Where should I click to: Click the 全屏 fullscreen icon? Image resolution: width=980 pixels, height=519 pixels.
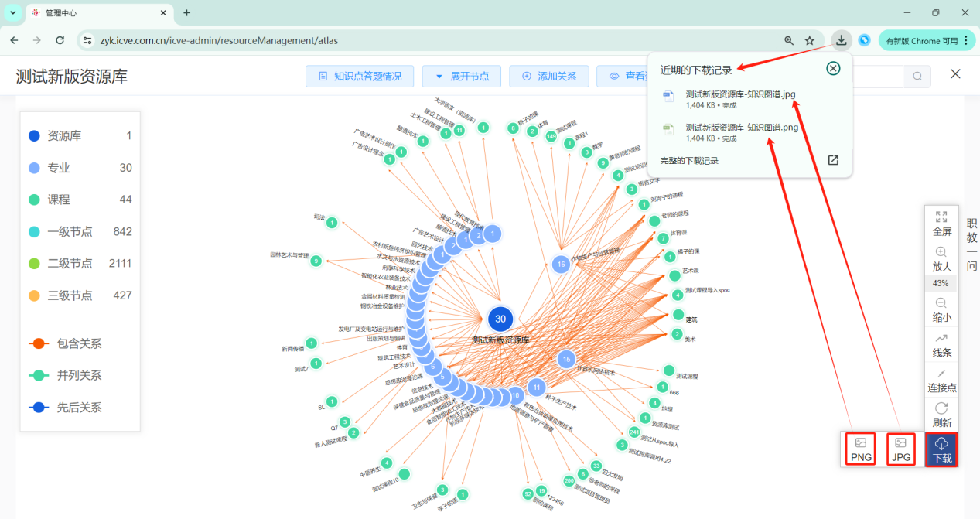[x=941, y=217]
